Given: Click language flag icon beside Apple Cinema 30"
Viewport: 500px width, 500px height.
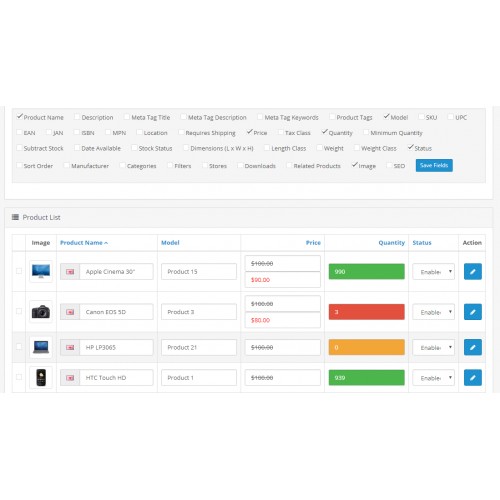Looking at the screenshot, I should [x=70, y=272].
